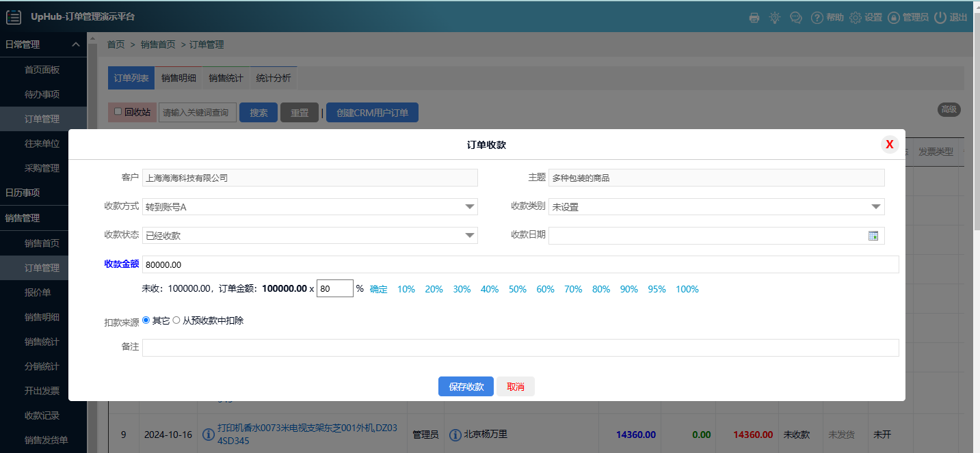Screen dimensions: 980x453
Task: Open the 收款状态 dropdown
Action: [470, 235]
